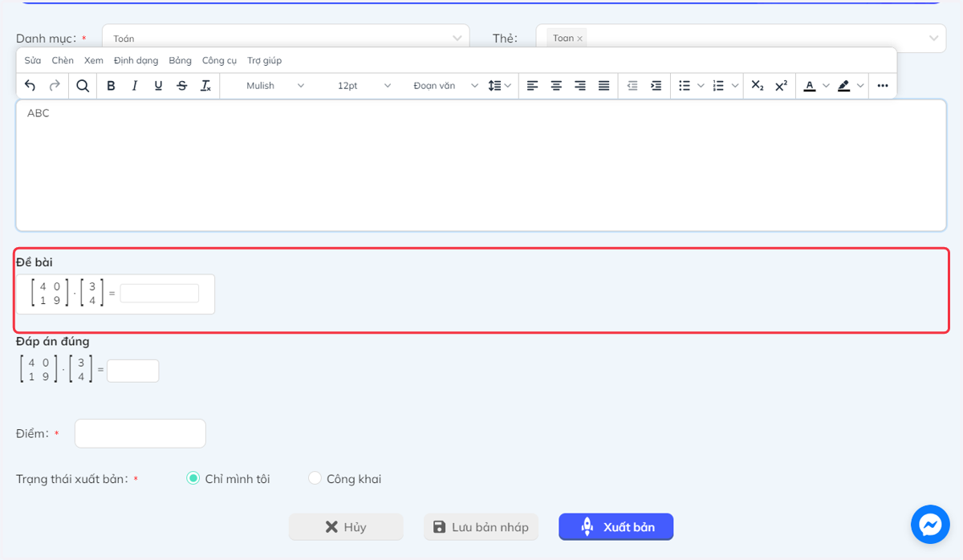This screenshot has width=963, height=560.
Task: Decrease indent of paragraph
Action: click(632, 86)
